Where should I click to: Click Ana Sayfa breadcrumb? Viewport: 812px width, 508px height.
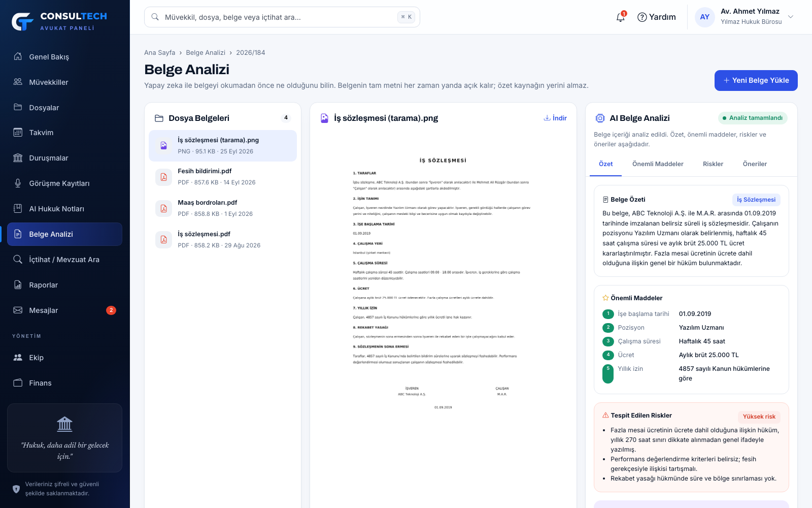click(159, 52)
